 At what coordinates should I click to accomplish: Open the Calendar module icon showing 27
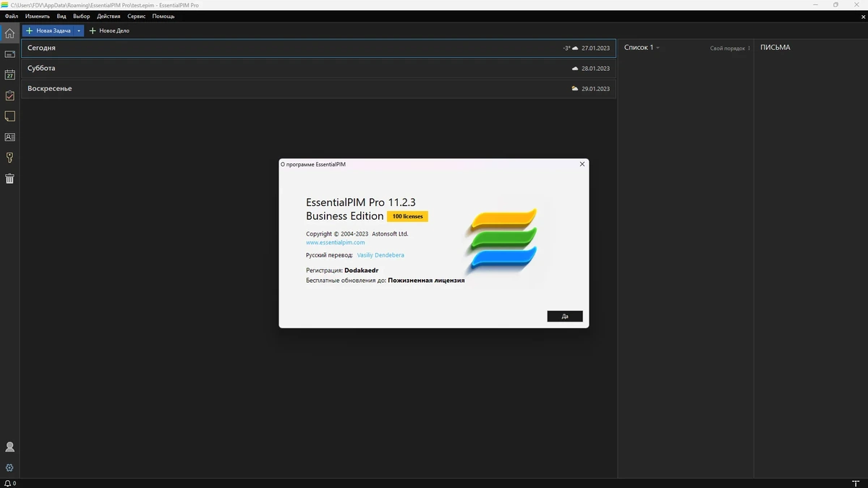point(9,74)
